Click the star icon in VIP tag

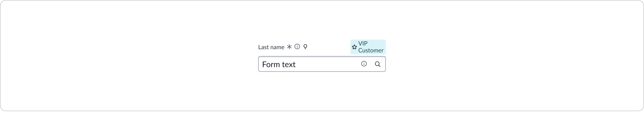[x=354, y=47]
